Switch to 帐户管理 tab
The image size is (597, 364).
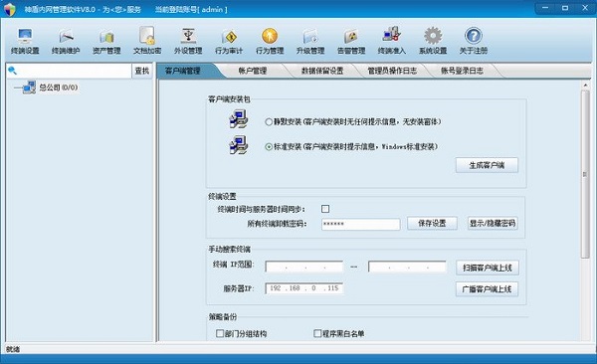(x=253, y=71)
